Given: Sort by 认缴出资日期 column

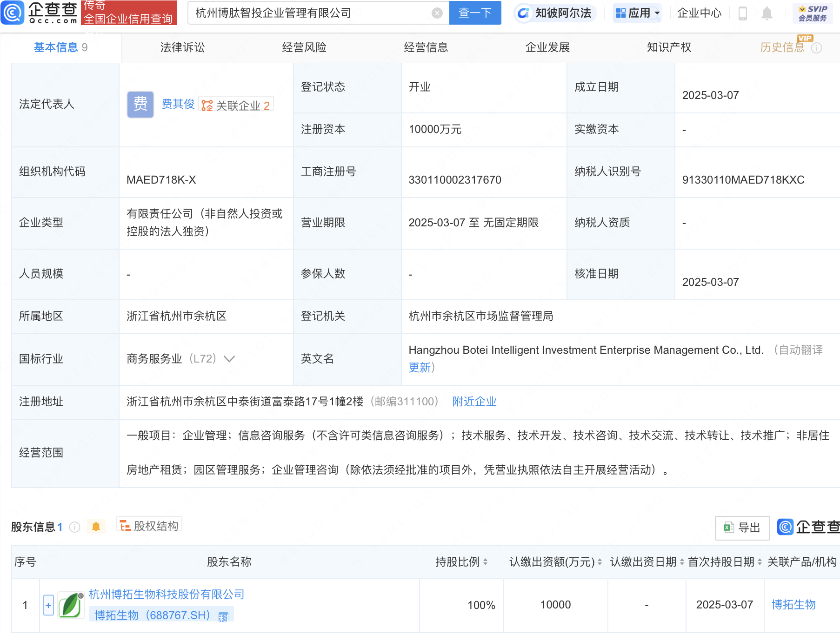Looking at the screenshot, I should [x=682, y=562].
